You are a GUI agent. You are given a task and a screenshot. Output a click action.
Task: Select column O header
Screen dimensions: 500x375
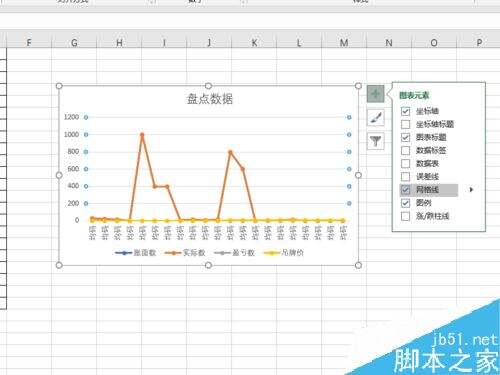pos(434,43)
